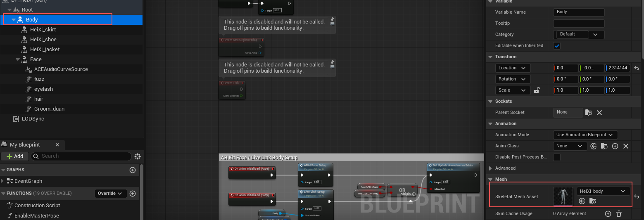Screen dimensions: 644x220
Task: Edit the Rotation X value field
Action: click(x=566, y=79)
